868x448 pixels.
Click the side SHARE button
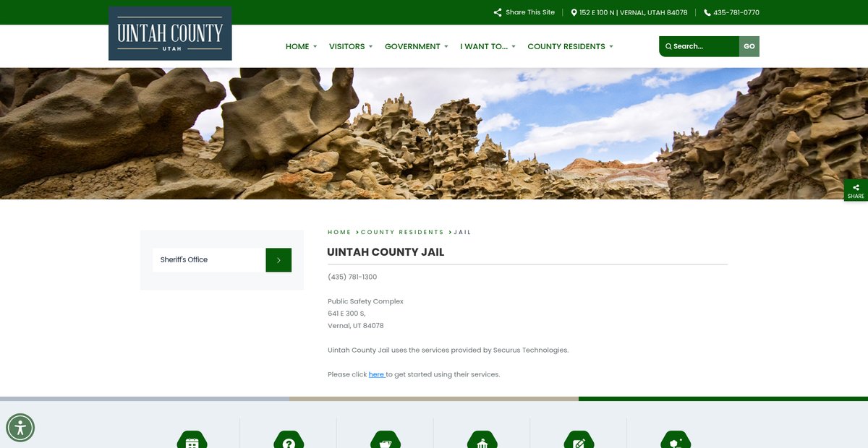(x=856, y=191)
